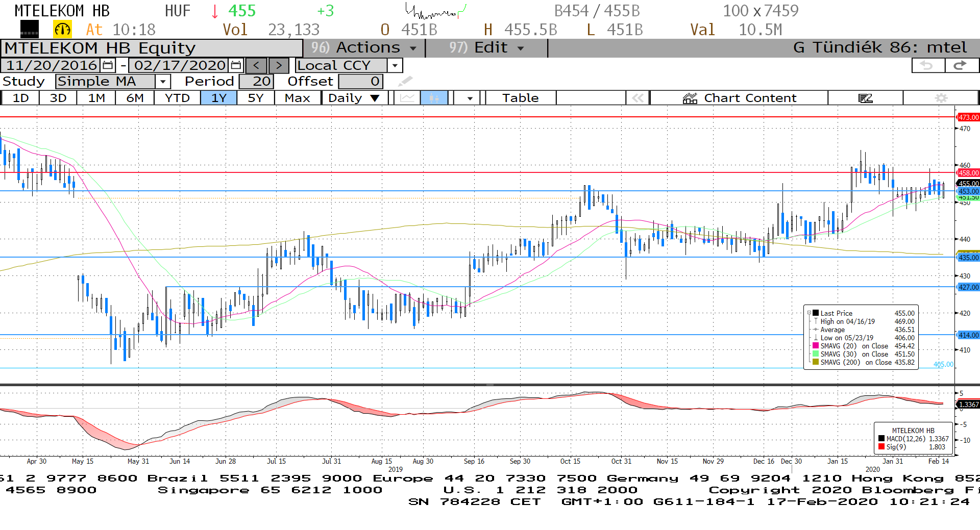
Task: Click the MTELEKOM HB Equity security field
Action: pos(152,48)
